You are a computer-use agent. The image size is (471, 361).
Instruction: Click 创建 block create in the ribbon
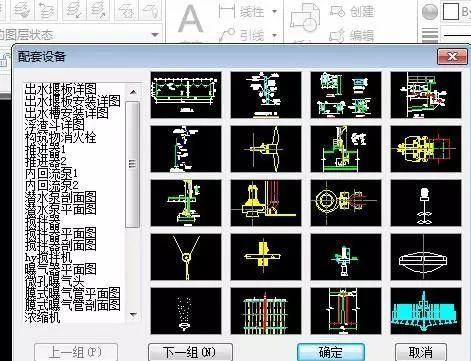352,12
